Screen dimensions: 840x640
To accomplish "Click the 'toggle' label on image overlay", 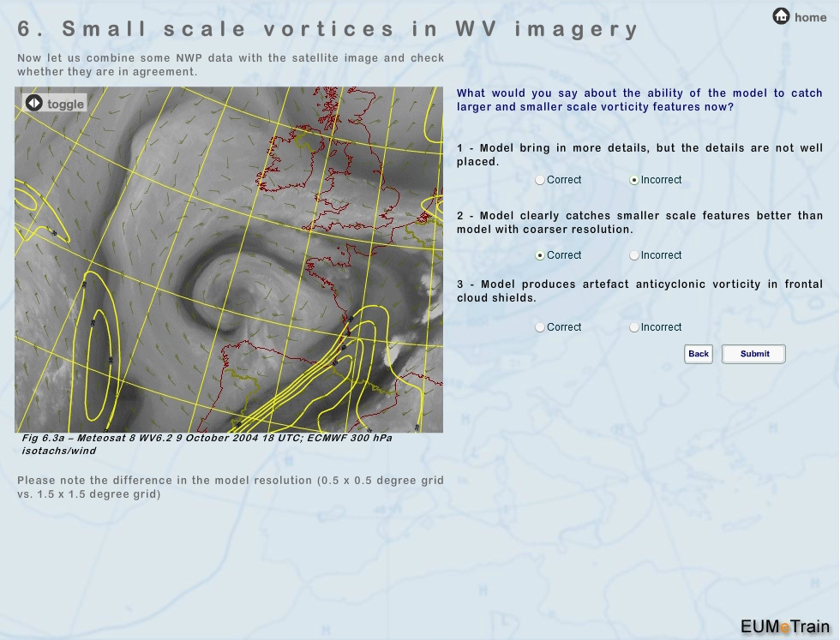I will coord(65,105).
